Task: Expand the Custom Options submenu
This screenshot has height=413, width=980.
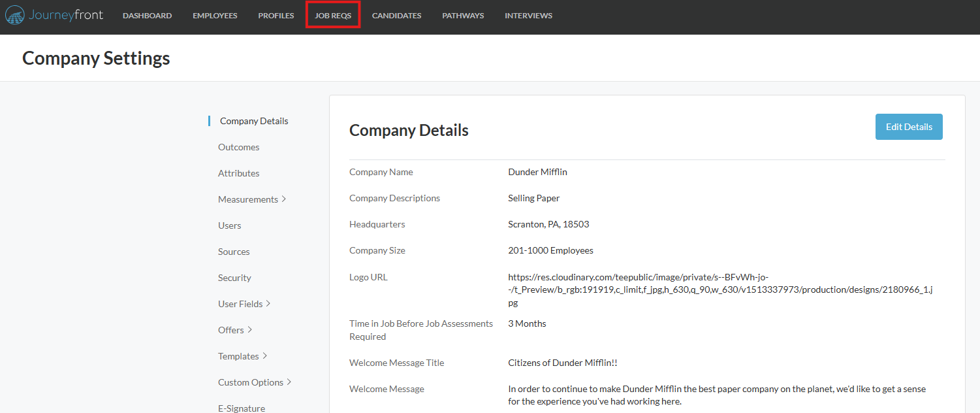Action: tap(255, 382)
